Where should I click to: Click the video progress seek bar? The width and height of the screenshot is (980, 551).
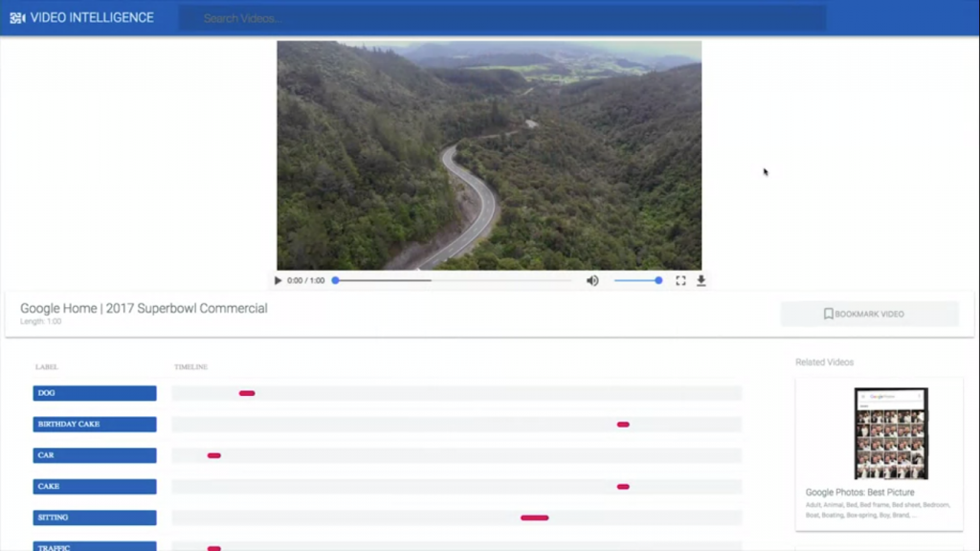454,280
